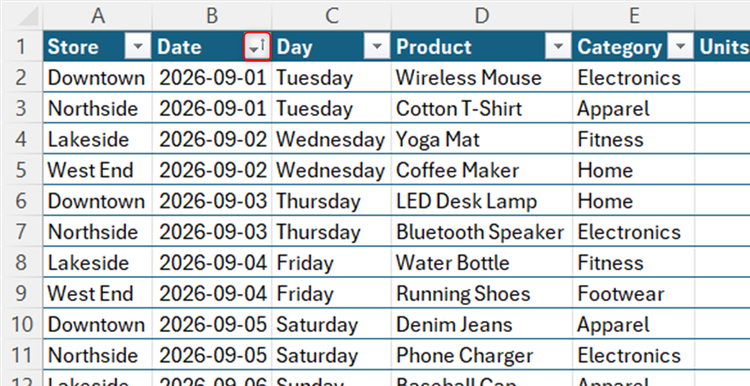750x386 pixels.
Task: Click the Select All corner triangle
Action: coord(22,16)
